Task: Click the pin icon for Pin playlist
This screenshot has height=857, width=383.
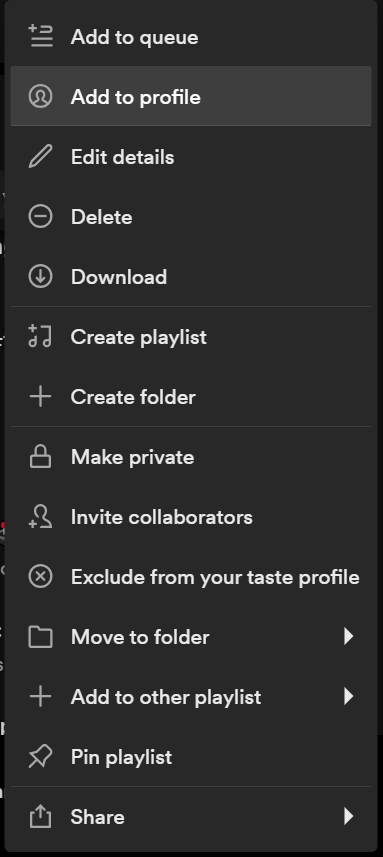Action: coord(40,756)
